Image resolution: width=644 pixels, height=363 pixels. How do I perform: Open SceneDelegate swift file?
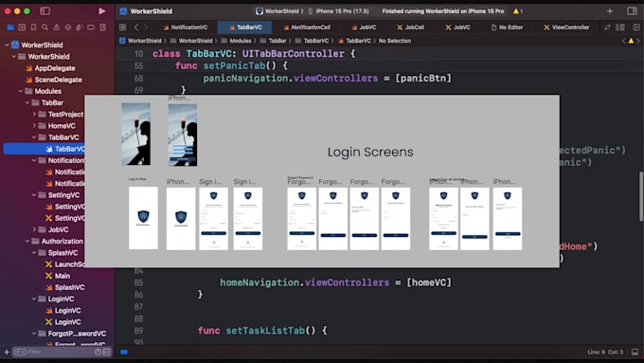(53, 80)
